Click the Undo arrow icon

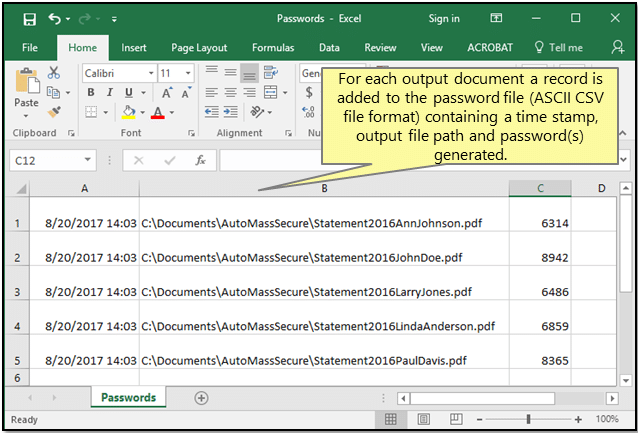(55, 19)
